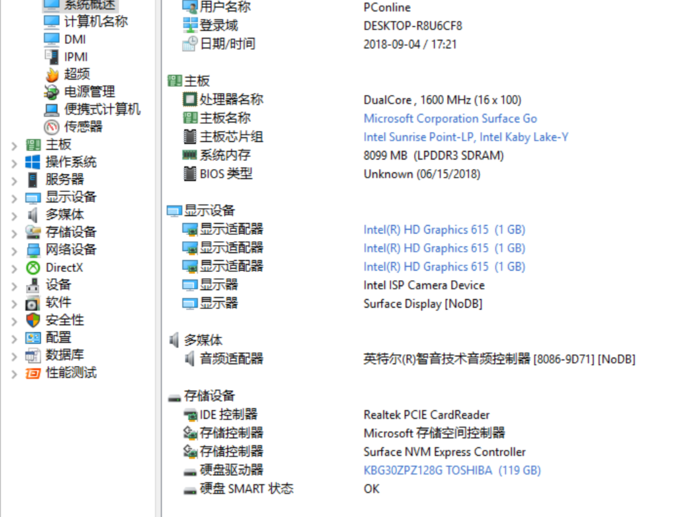Expand the 软件 tree node
The width and height of the screenshot is (700, 517).
[x=14, y=304]
